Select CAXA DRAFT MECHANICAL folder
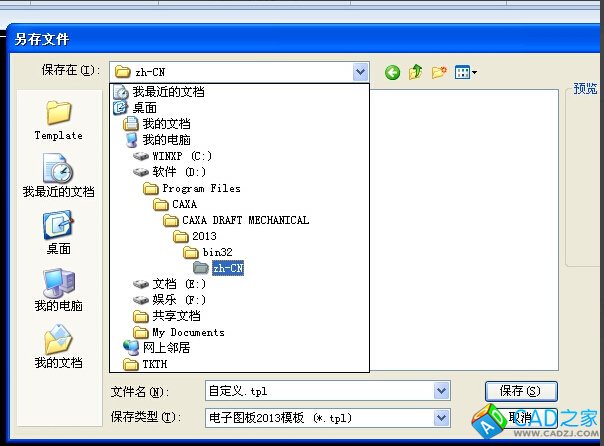This screenshot has width=604, height=446. (x=244, y=220)
